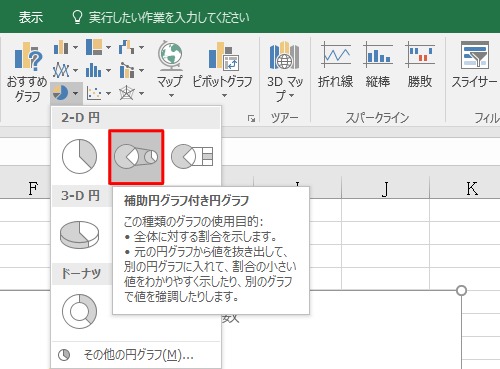Open the View (表示) ribbon tab

coord(31,17)
